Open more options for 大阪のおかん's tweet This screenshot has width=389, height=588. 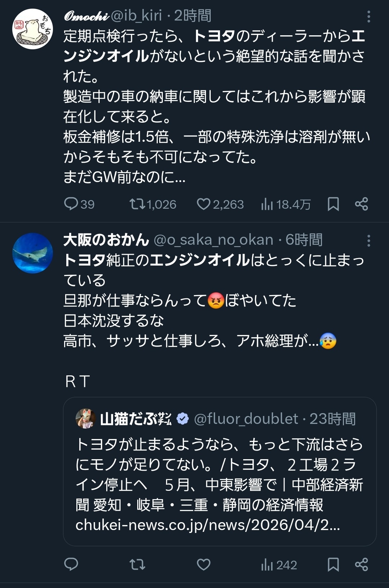(368, 241)
